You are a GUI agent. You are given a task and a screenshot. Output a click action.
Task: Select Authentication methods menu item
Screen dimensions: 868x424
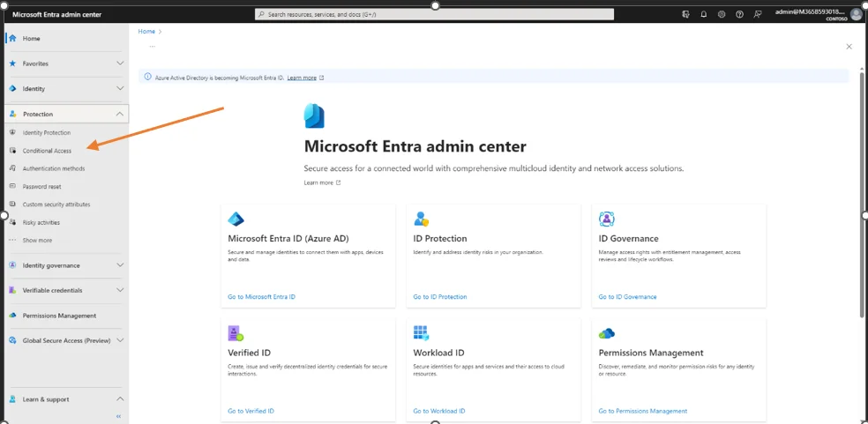tap(53, 168)
